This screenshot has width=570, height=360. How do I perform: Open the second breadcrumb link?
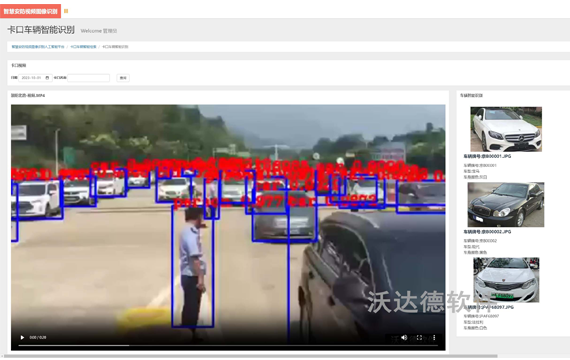83,47
